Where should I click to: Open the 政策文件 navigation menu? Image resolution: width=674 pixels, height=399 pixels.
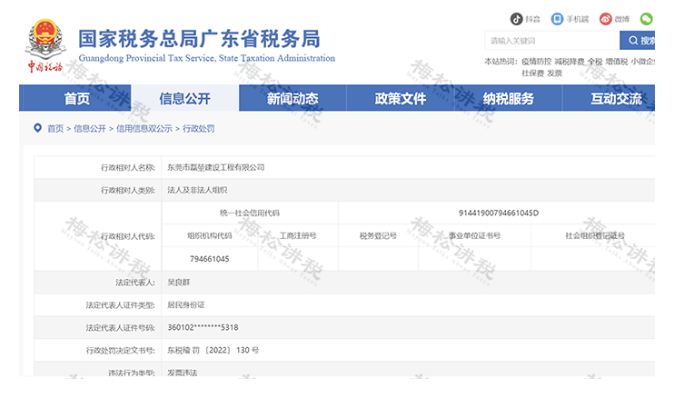click(x=401, y=98)
